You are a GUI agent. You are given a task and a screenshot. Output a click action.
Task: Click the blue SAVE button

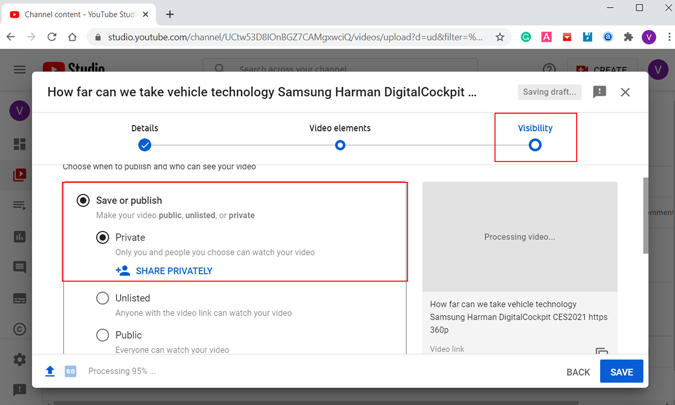pyautogui.click(x=621, y=371)
